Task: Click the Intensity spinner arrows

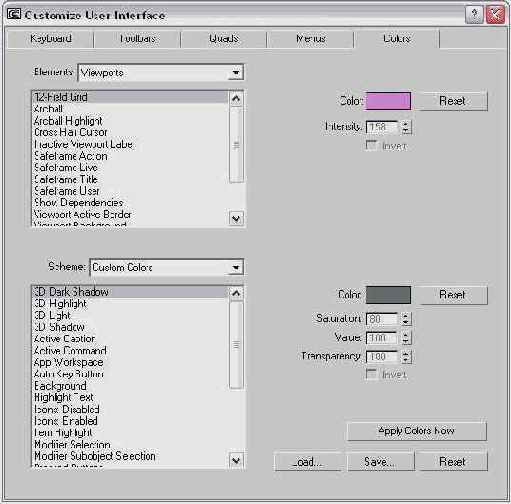Action: [x=406, y=127]
